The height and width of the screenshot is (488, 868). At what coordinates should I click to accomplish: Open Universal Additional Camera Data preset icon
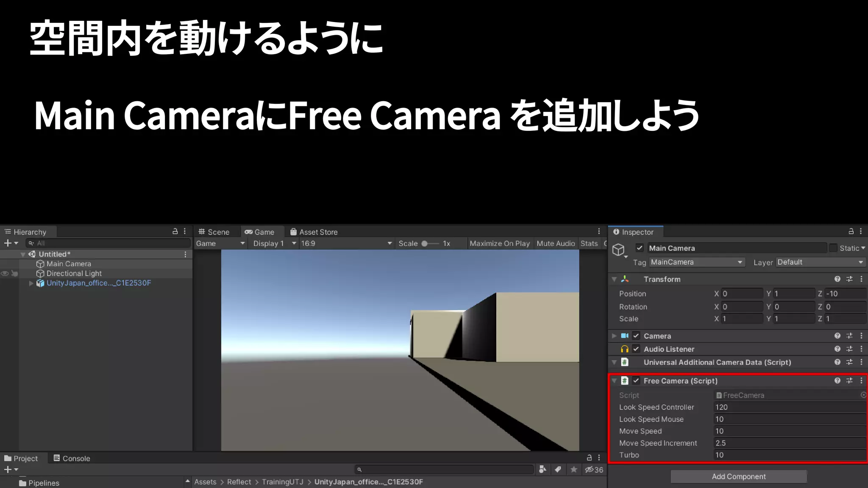point(849,362)
